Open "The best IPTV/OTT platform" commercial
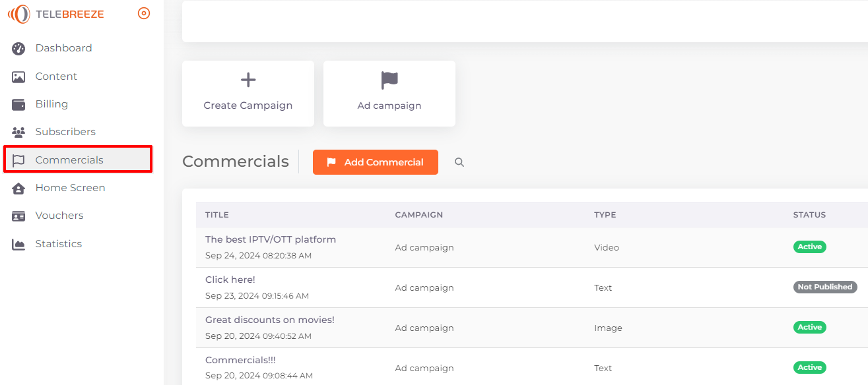868x385 pixels. [x=271, y=239]
